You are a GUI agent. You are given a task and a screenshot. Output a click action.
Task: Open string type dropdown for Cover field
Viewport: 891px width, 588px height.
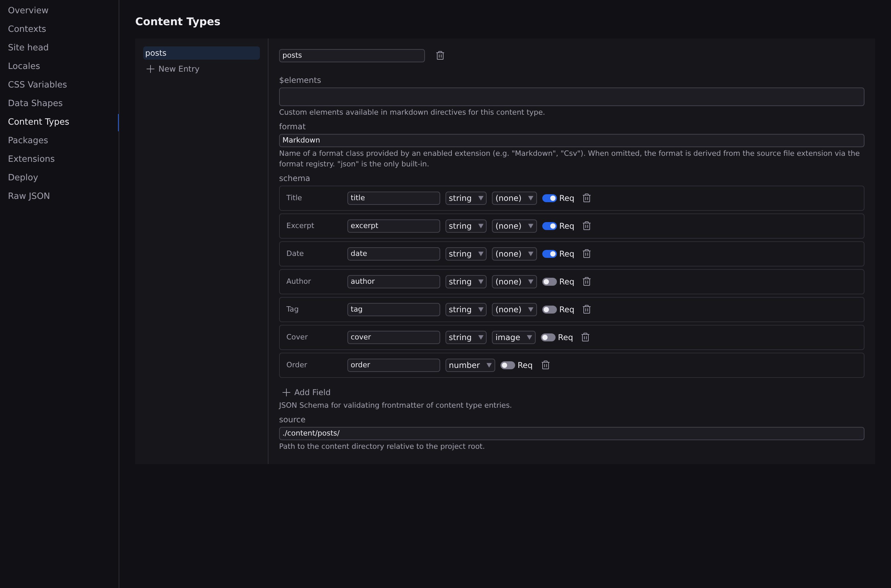point(466,337)
